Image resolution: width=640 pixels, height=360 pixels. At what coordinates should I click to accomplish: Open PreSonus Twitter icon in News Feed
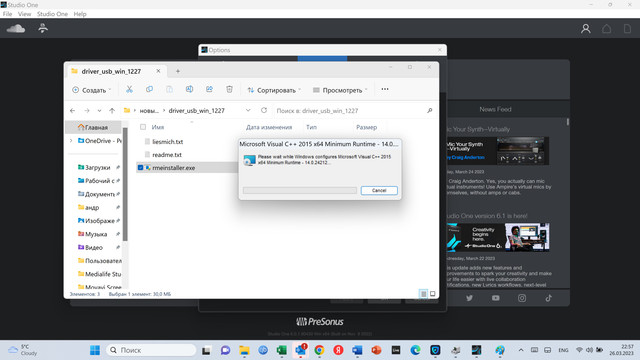click(x=469, y=298)
